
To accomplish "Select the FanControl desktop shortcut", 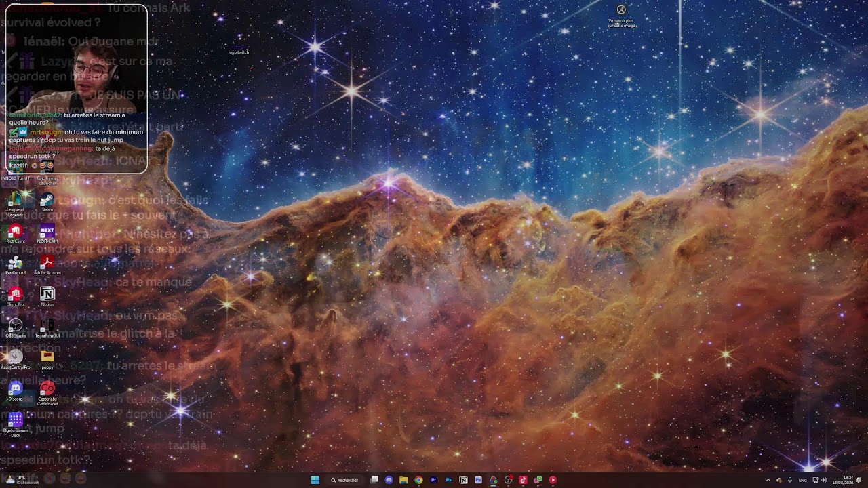I will (x=15, y=265).
